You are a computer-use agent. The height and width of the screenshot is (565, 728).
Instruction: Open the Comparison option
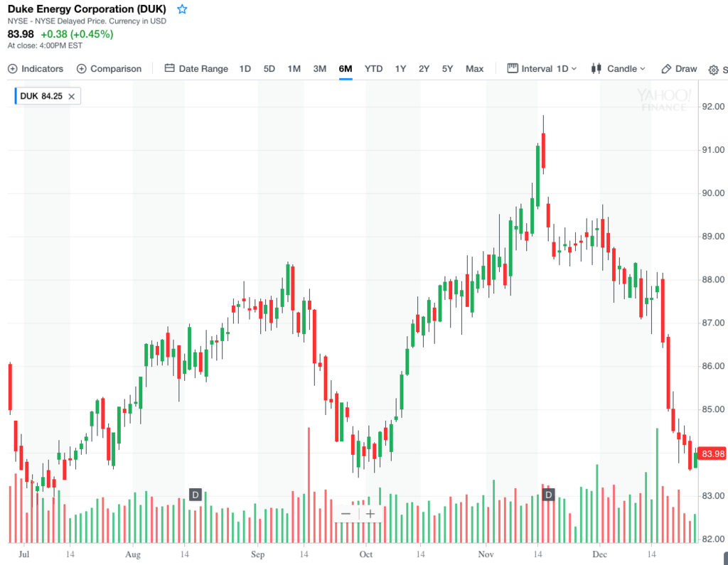(109, 69)
